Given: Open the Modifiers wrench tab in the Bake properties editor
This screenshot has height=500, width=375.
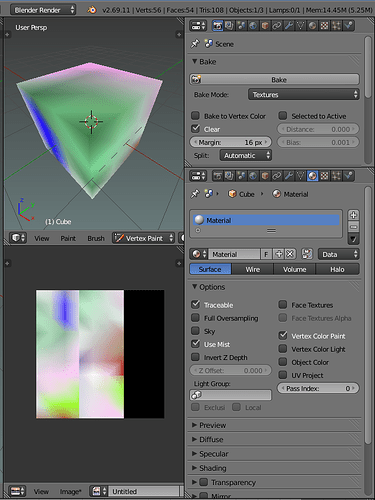Looking at the screenshot, I should [x=289, y=26].
